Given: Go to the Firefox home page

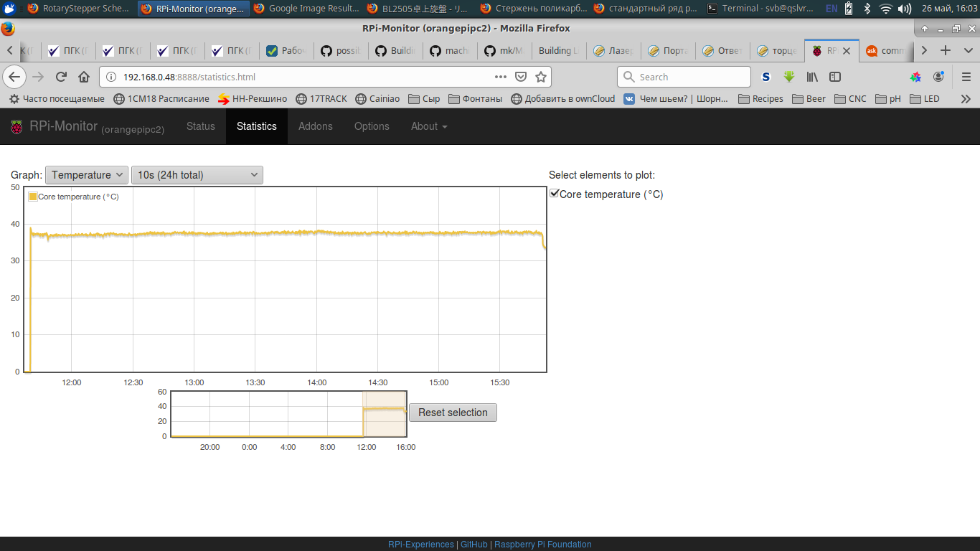Looking at the screenshot, I should [84, 77].
